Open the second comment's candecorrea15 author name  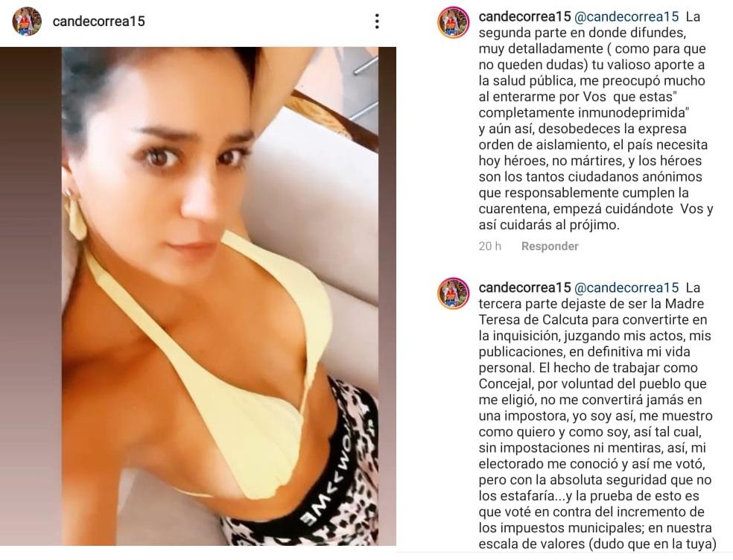(524, 287)
